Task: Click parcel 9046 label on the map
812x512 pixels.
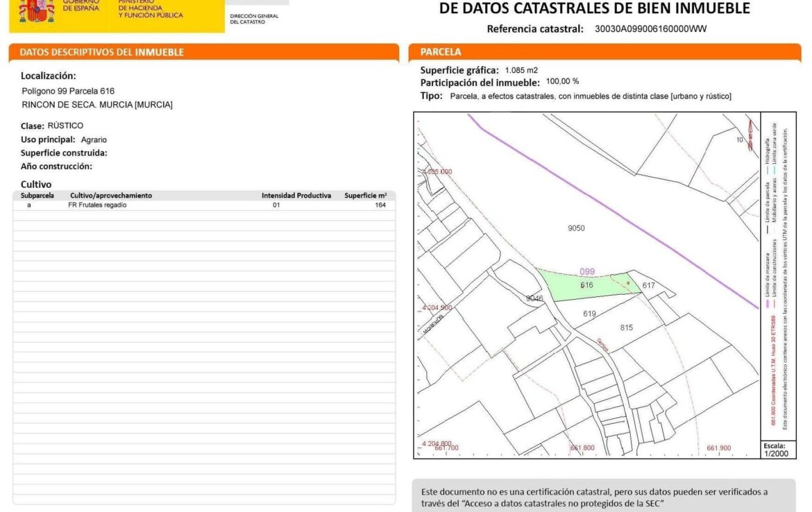Action: (534, 298)
